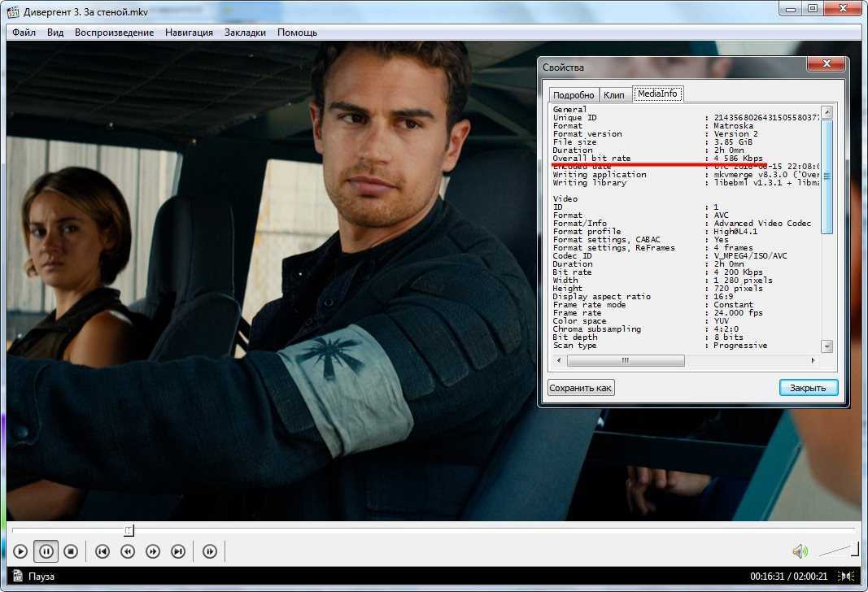Open the Закладки menu
The width and height of the screenshot is (868, 592).
(245, 33)
